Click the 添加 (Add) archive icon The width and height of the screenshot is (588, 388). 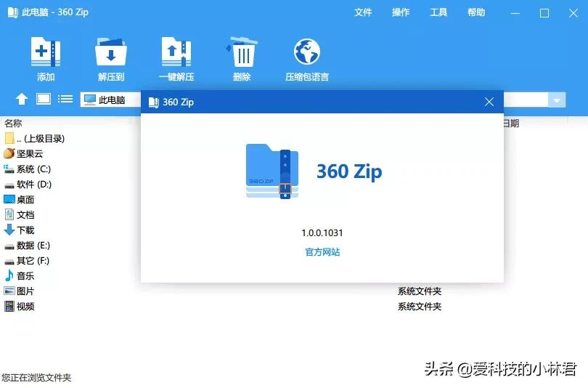click(x=46, y=52)
